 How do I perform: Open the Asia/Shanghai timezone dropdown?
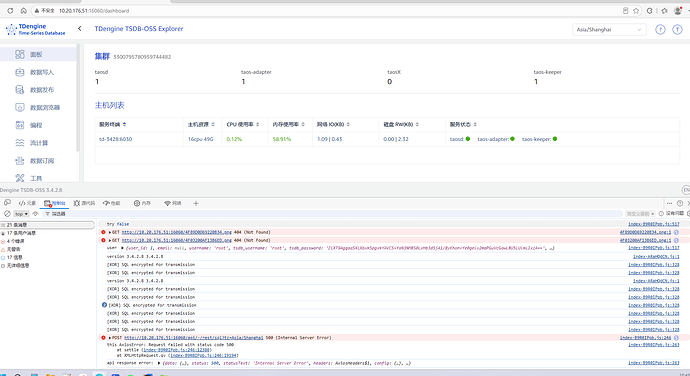[x=609, y=29]
